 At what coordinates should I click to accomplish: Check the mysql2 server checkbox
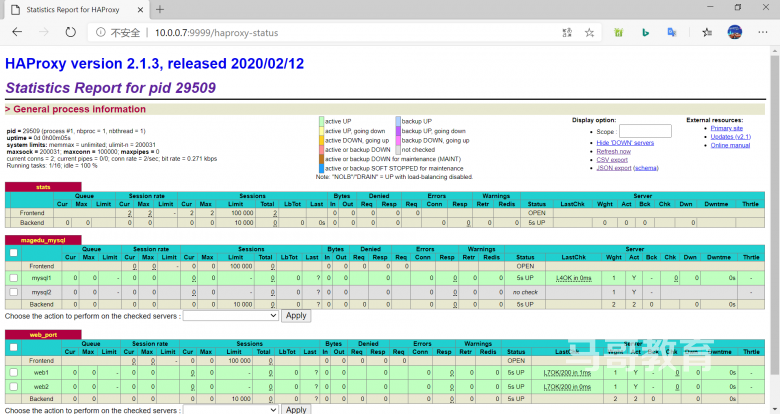click(13, 292)
